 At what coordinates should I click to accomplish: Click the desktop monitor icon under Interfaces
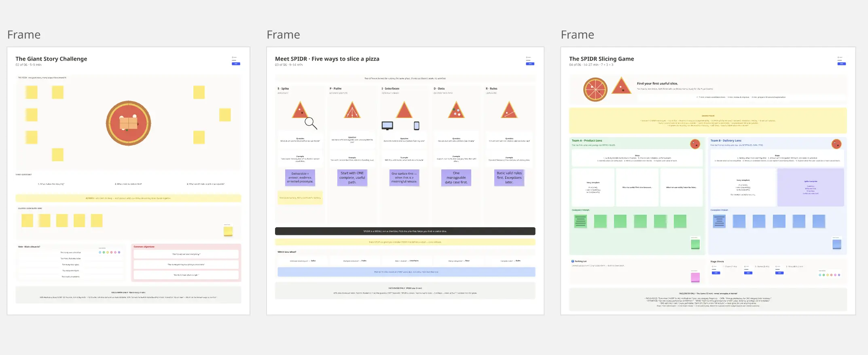pos(387,126)
